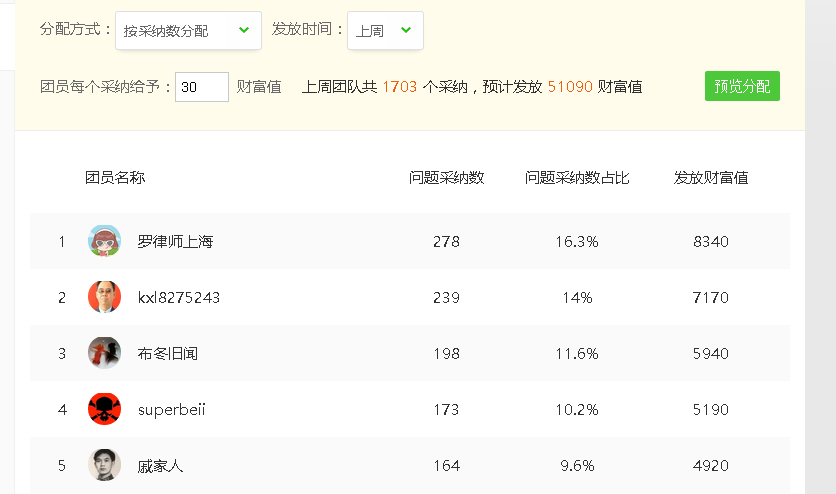Open 布冬旧闻's avatar image
836x494 pixels.
[x=104, y=353]
